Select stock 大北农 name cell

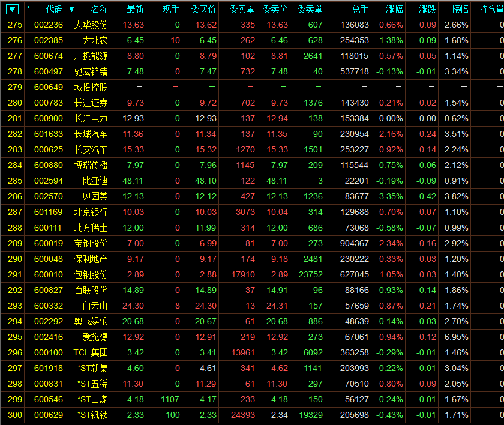click(x=95, y=40)
